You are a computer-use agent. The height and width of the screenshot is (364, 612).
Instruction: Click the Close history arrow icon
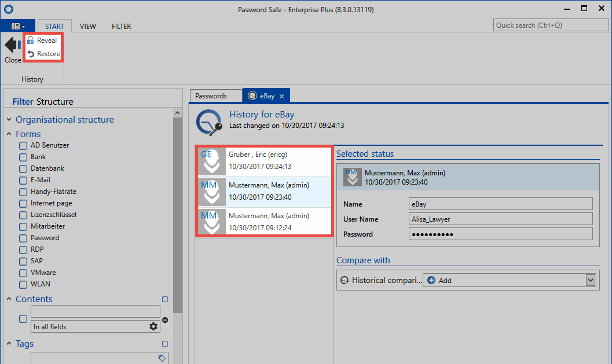13,45
